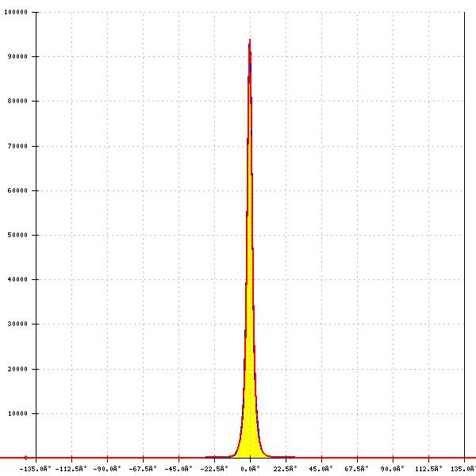This screenshot has height=476, width=476.
Task: Pick the positive 67.5 x-axis label
Action: (357, 469)
